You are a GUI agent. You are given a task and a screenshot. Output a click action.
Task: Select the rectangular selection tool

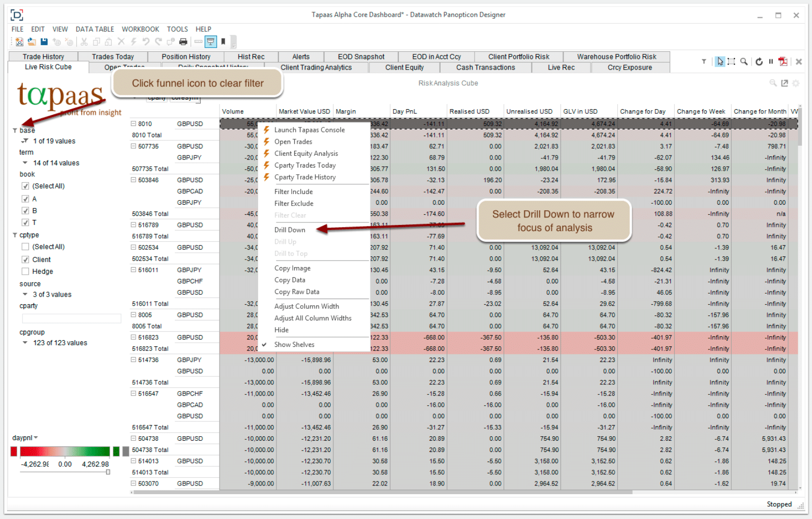coord(731,61)
